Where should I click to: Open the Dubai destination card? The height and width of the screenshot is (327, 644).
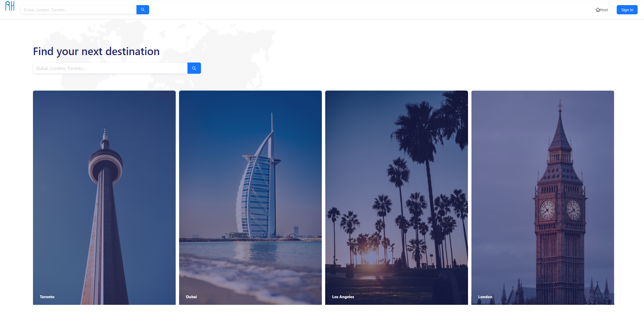tap(250, 198)
